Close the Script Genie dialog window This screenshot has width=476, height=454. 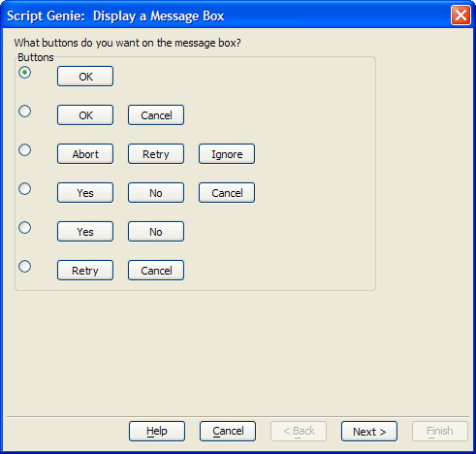tap(460, 16)
